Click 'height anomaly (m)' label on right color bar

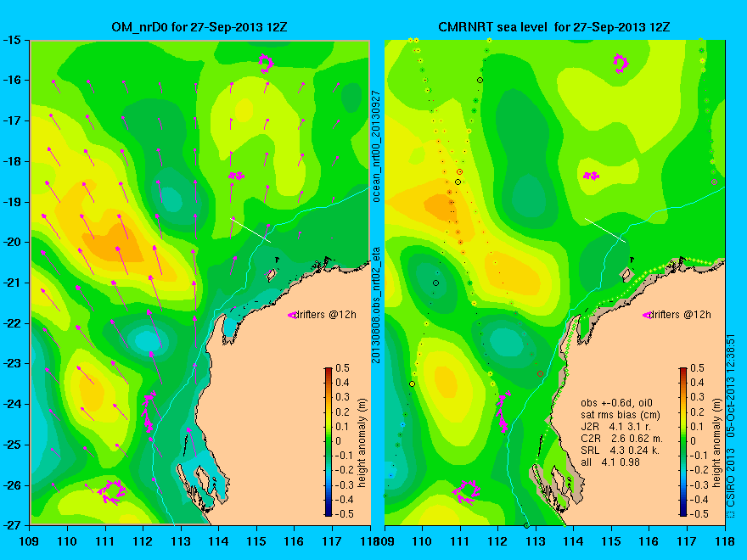pos(717,442)
